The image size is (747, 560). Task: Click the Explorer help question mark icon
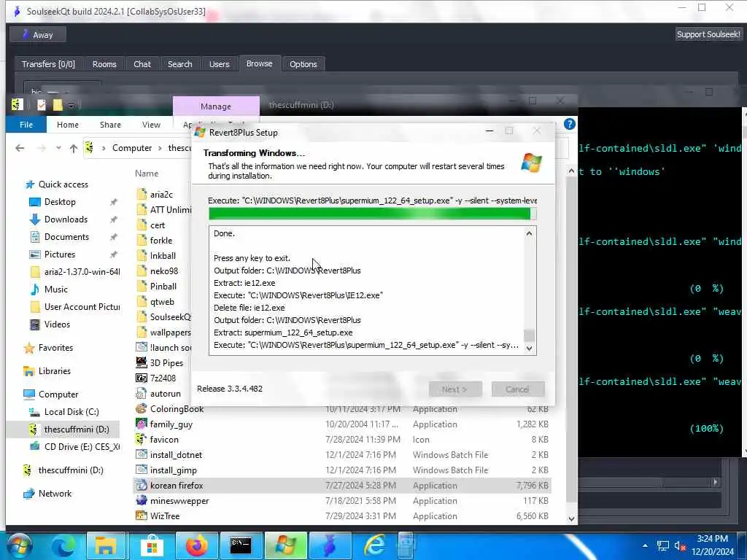point(569,124)
